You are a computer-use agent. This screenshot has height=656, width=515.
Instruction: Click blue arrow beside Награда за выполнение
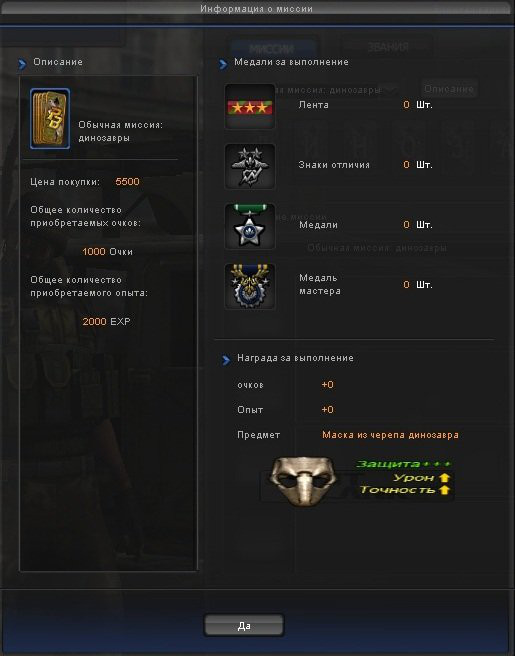(x=226, y=360)
